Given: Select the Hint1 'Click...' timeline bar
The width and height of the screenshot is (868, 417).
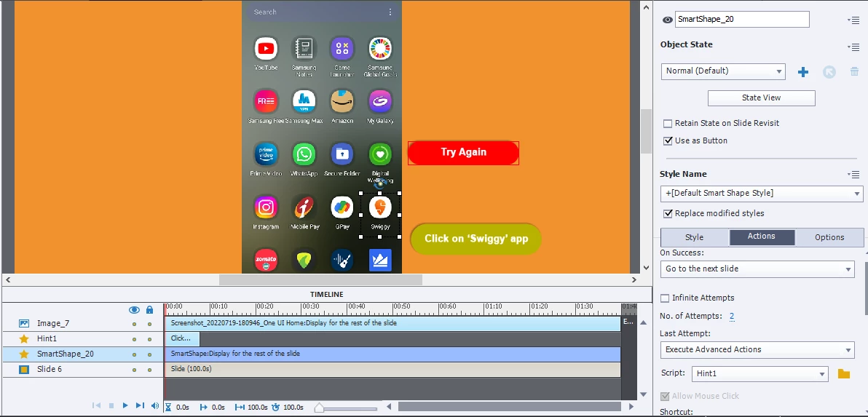Looking at the screenshot, I should 182,338.
